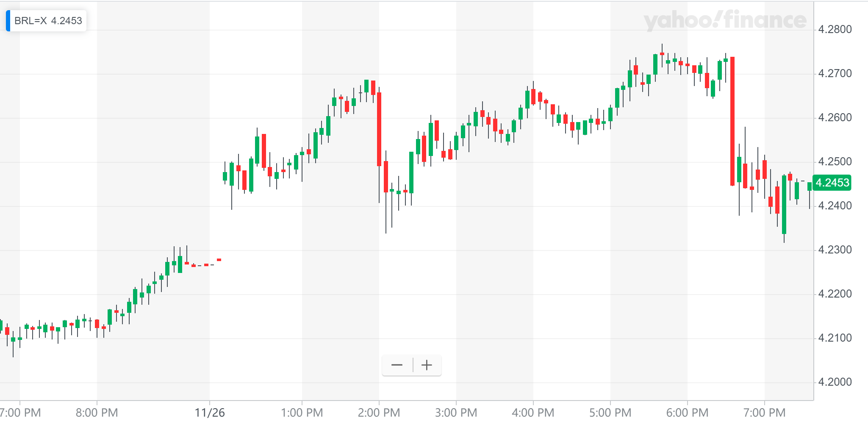The height and width of the screenshot is (423, 868).
Task: Click the blue color bar beside BRL=X
Action: tap(8, 21)
